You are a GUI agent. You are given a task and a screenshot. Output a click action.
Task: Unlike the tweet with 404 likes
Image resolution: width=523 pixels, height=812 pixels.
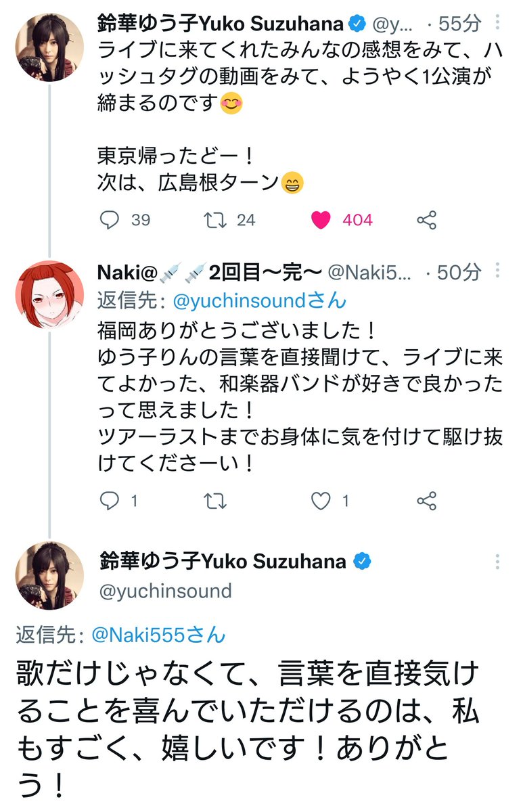321,220
